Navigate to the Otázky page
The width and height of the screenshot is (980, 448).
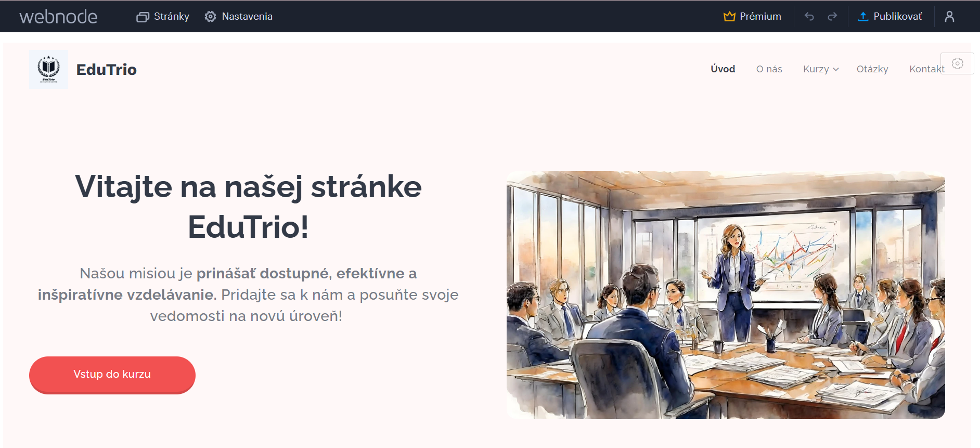pyautogui.click(x=872, y=69)
